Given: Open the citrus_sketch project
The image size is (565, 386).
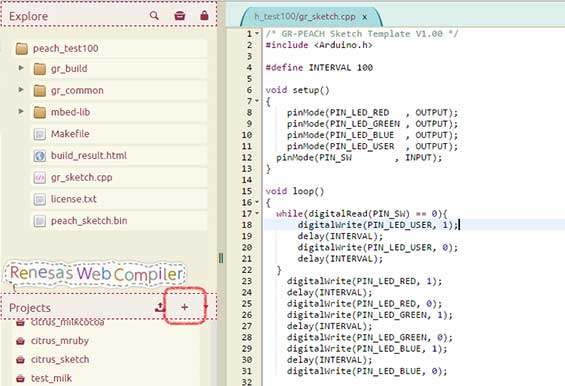Looking at the screenshot, I should (60, 359).
